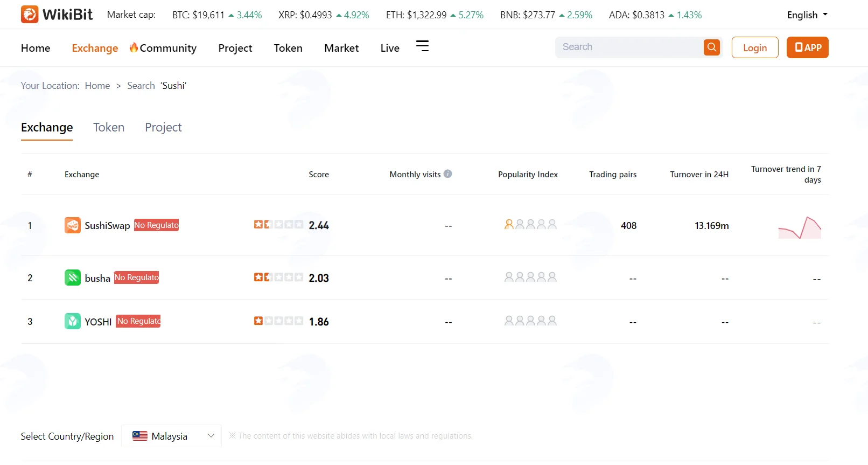Click YOSHI's No Regulation badge
868x465 pixels.
(x=138, y=321)
